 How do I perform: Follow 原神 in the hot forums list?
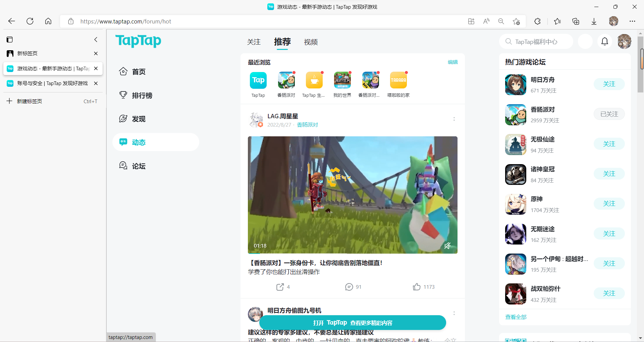pos(609,203)
